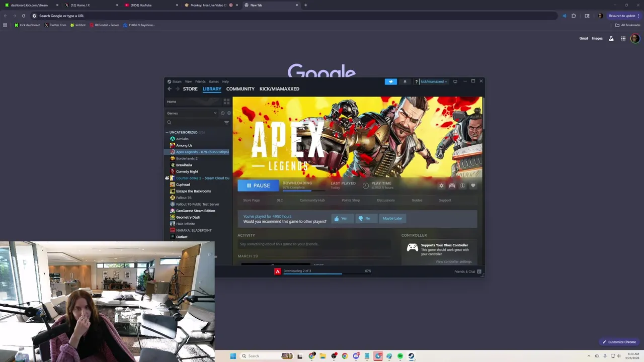644x362 pixels.
Task: Open Apex Guides link
Action: point(417,200)
